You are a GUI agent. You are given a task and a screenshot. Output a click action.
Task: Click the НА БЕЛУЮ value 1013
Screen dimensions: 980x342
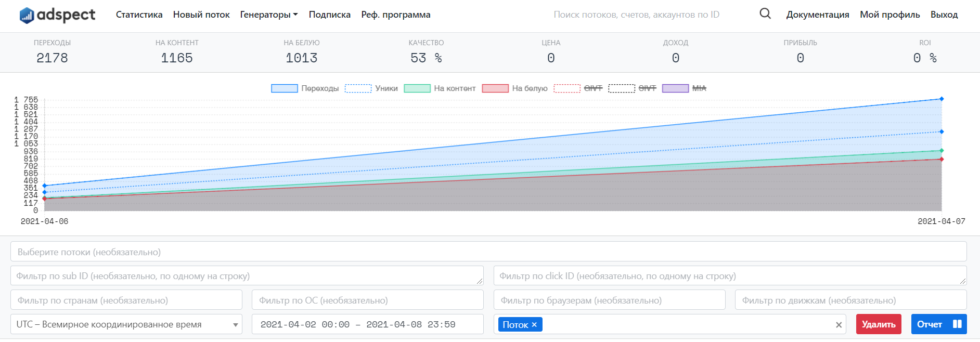pyautogui.click(x=302, y=58)
